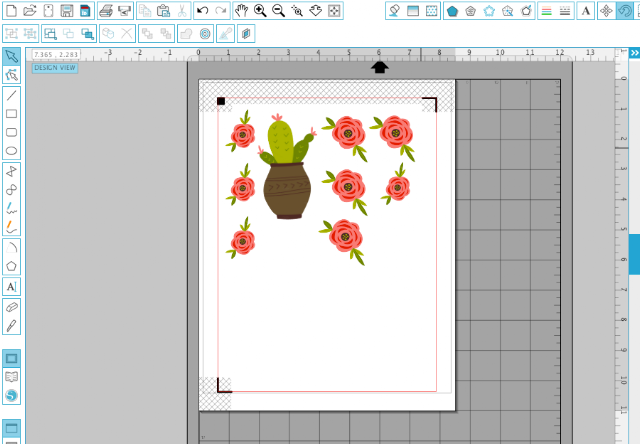The image size is (640, 444).
Task: Choose the Text tool on left toolbar
Action: point(11,286)
